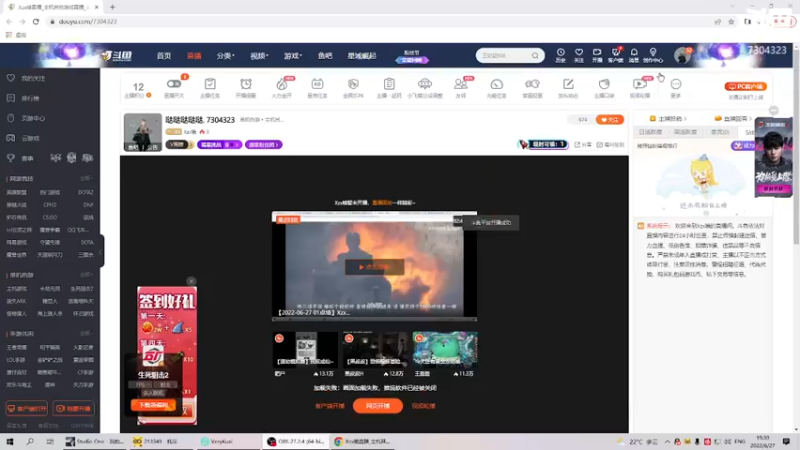Open the pencil edit icon in toolbar

point(568,84)
